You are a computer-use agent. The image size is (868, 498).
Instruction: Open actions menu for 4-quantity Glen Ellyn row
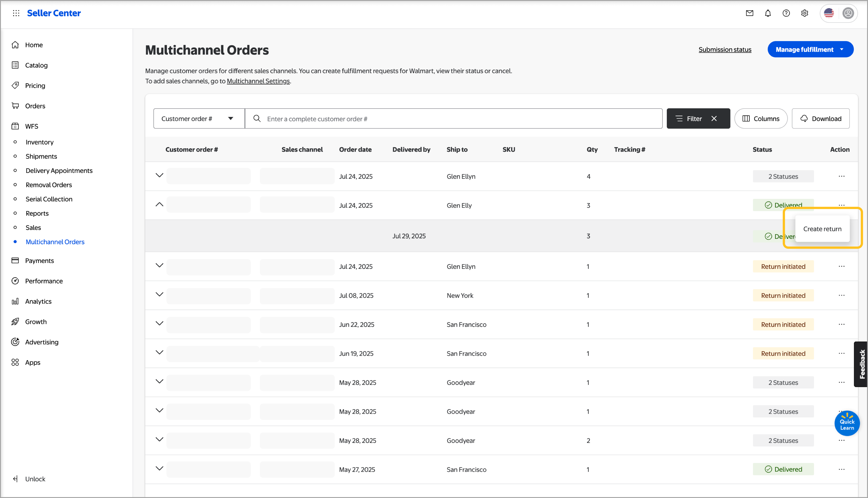pyautogui.click(x=841, y=176)
